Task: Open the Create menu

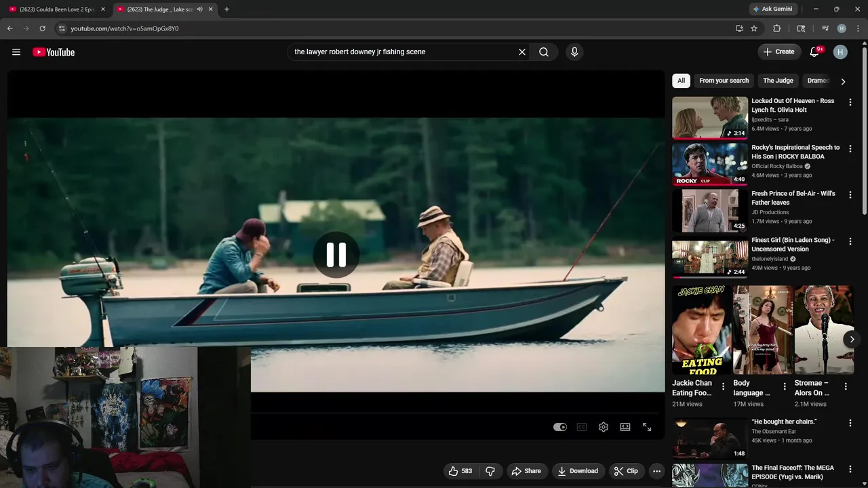Action: (x=778, y=52)
